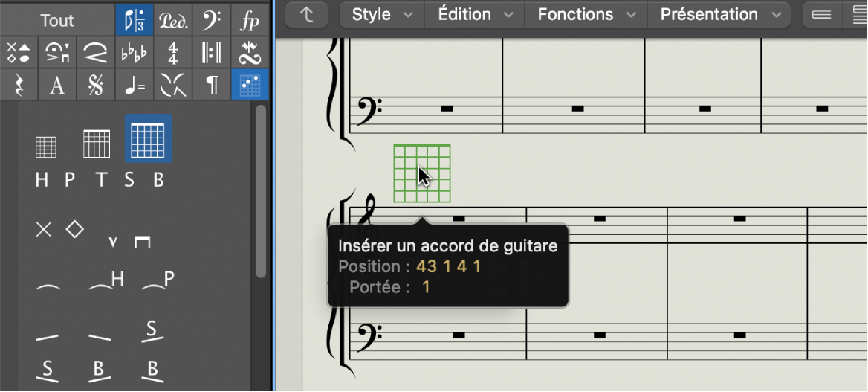Pick the segno and coda signs group
868x392 pixels.
96,86
